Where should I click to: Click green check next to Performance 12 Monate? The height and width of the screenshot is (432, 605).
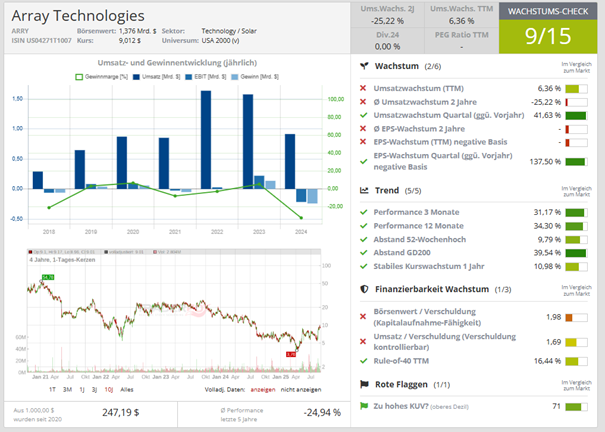(x=363, y=226)
